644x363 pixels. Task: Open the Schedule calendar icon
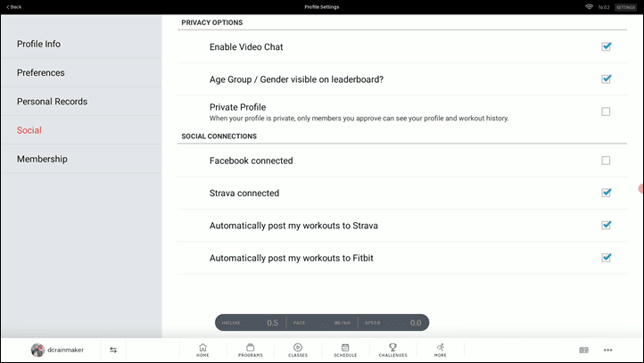click(345, 350)
